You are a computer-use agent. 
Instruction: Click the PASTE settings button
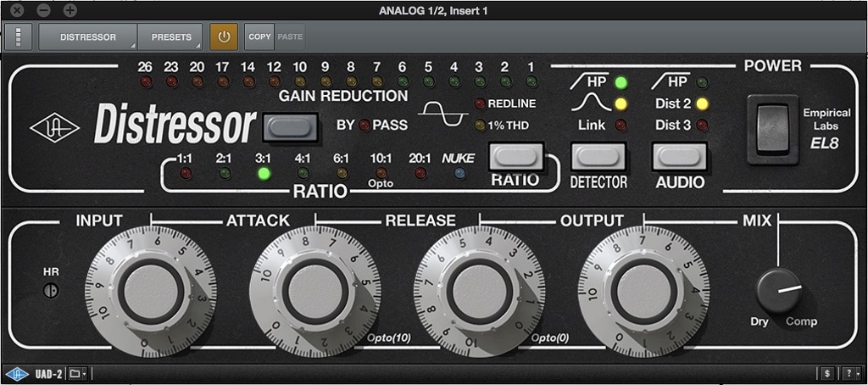[x=290, y=36]
